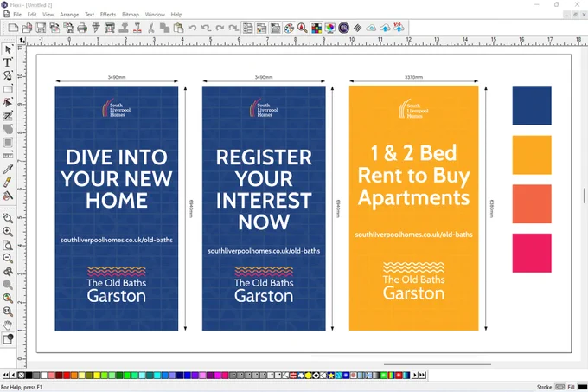
Task: Click the 'REGISTER YOUR INTEREST NOW' banner headline
Action: pyautogui.click(x=264, y=190)
